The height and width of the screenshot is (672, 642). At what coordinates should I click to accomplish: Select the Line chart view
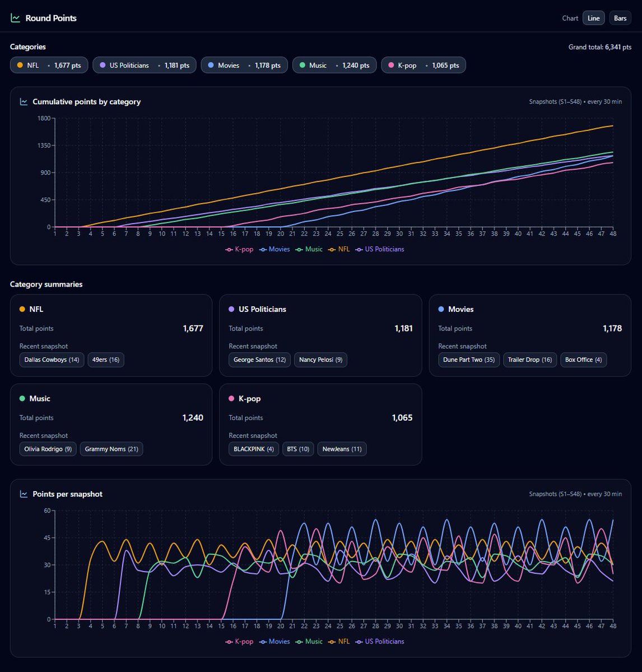click(x=593, y=18)
